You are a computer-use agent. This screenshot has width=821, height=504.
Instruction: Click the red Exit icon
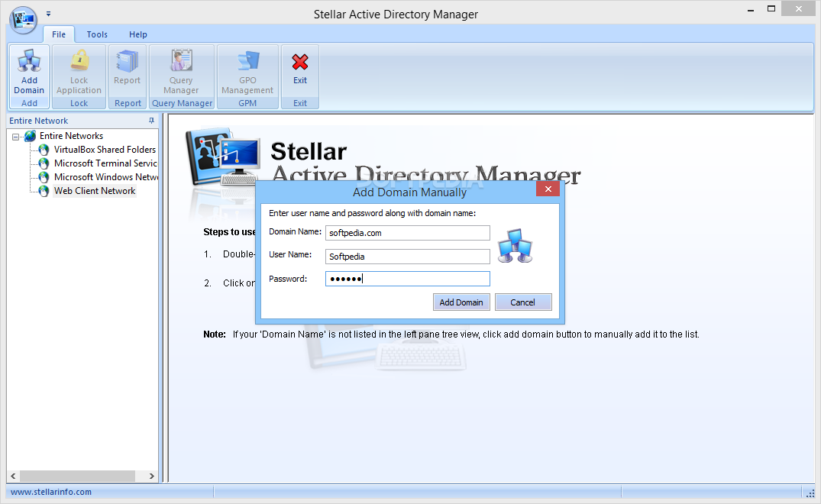coord(300,62)
